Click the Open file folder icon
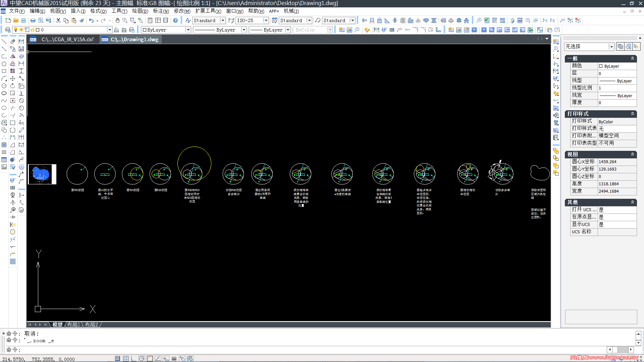This screenshot has width=644, height=362. click(x=16, y=20)
